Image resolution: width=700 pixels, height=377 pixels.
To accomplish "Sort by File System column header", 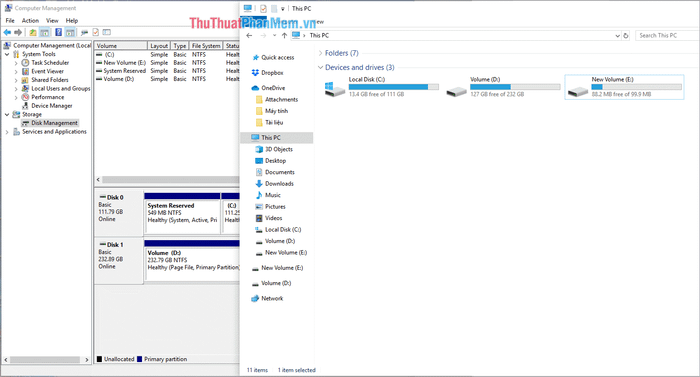I will [x=206, y=46].
